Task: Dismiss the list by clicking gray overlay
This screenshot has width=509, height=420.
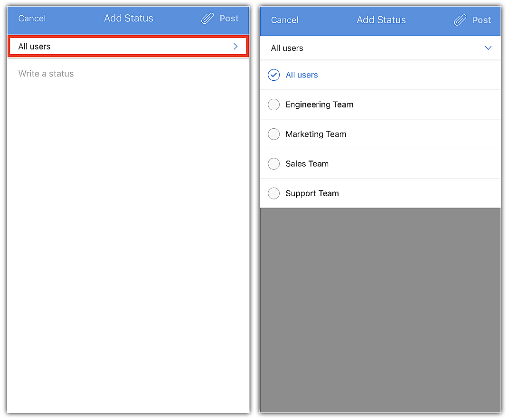Action: (x=380, y=310)
